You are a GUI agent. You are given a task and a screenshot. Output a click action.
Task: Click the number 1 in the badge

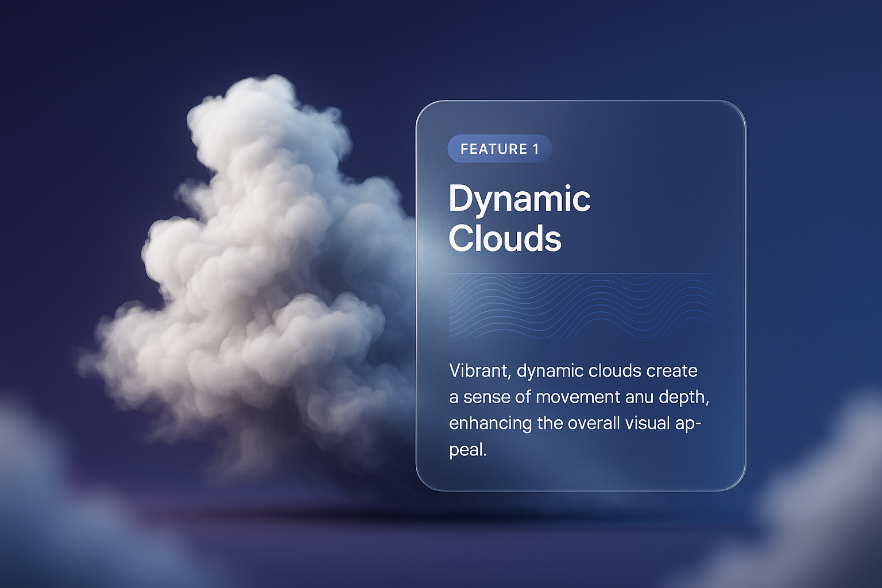(x=536, y=149)
